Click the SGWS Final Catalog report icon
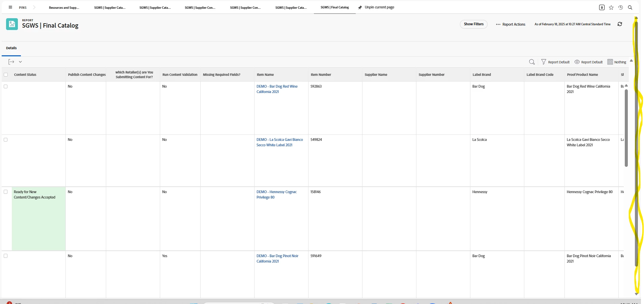This screenshot has width=644, height=304. (12, 24)
